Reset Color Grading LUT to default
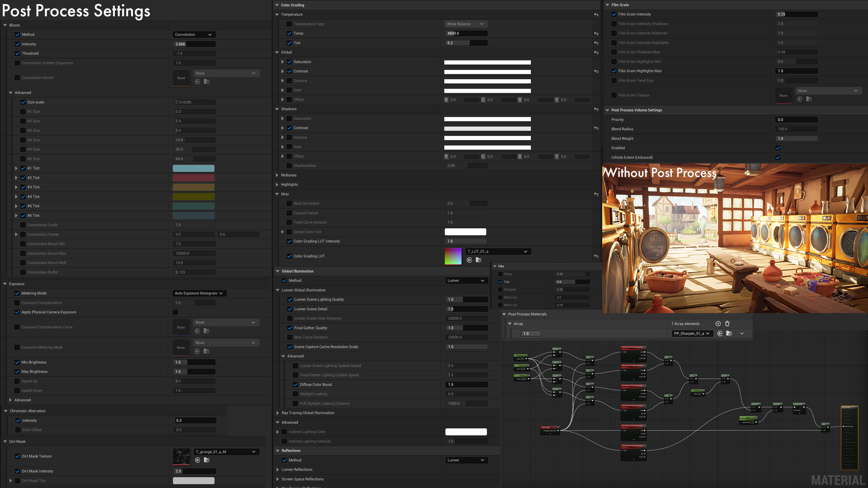Viewport: 868px width, 488px height. pos(596,256)
